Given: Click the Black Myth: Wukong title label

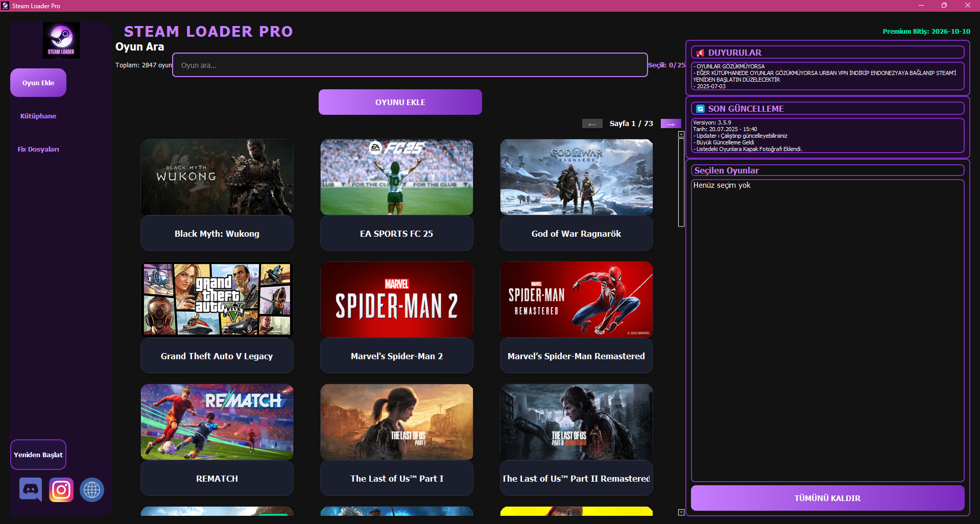Looking at the screenshot, I should tap(217, 234).
